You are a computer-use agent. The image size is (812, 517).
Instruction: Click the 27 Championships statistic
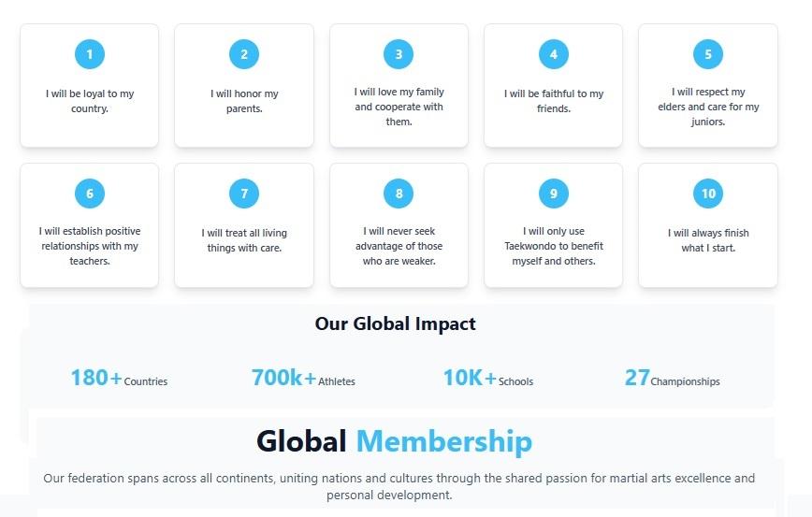[x=672, y=379]
